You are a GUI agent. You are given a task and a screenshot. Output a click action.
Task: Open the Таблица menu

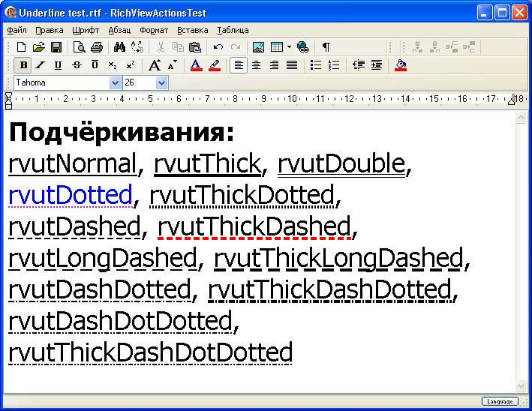click(x=233, y=31)
